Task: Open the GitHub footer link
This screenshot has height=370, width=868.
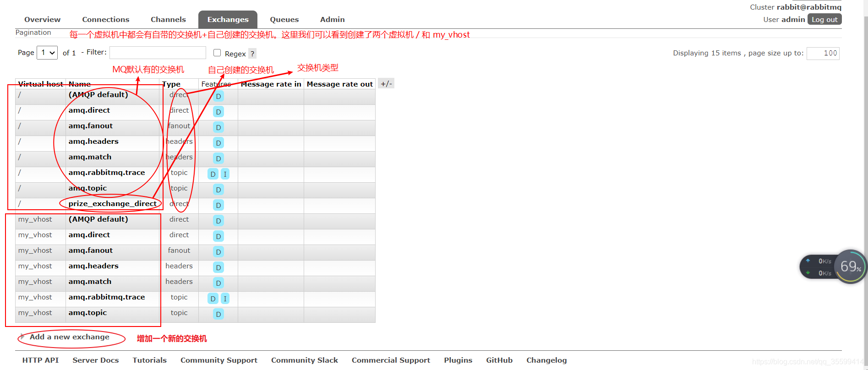Action: pos(499,360)
